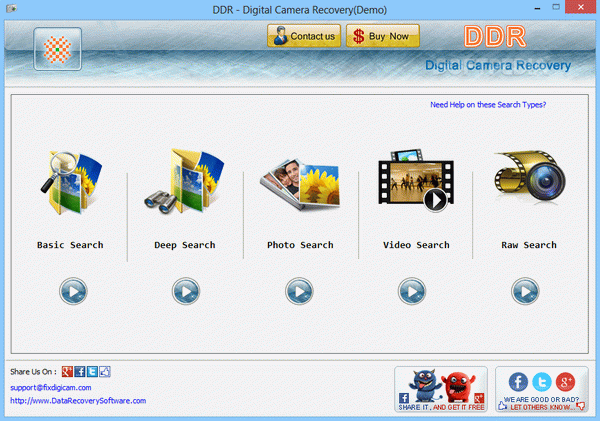Share on Facebook small icon
This screenshot has width=600, height=421.
pyautogui.click(x=80, y=372)
